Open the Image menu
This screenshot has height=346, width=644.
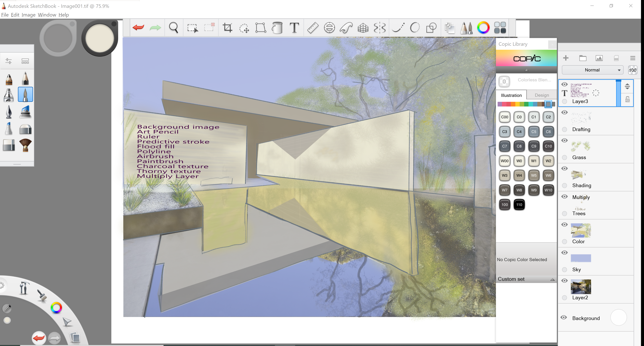coord(29,15)
